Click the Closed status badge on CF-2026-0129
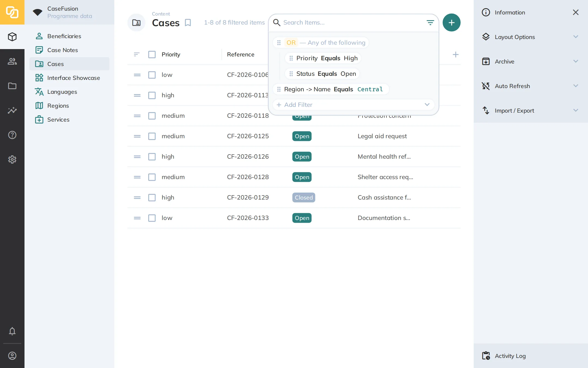 [304, 198]
